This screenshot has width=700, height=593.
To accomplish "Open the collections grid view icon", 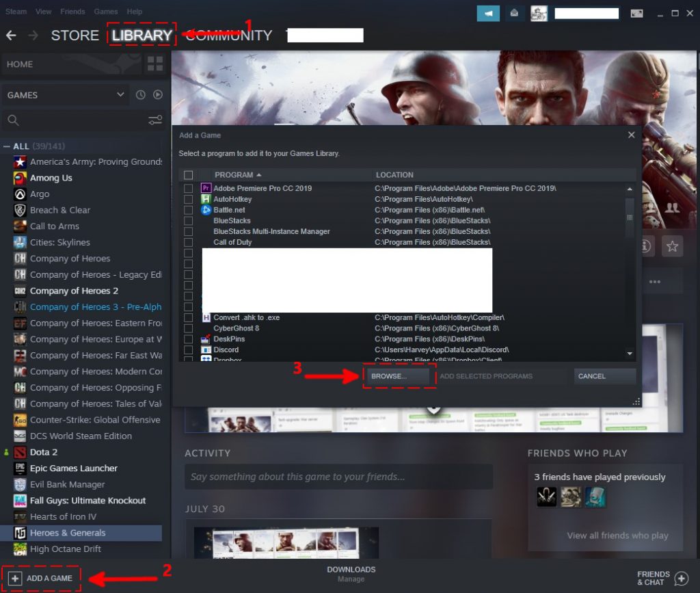I will pos(155,64).
